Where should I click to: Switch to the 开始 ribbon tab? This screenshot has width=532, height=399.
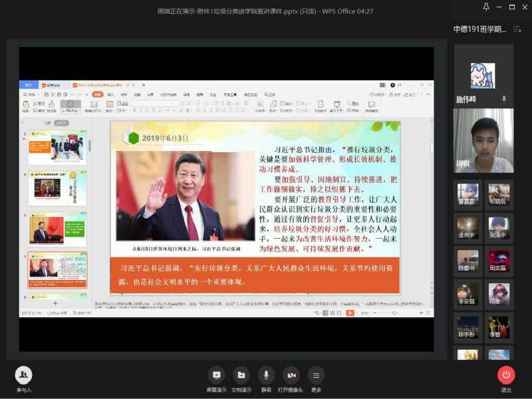coord(98,94)
